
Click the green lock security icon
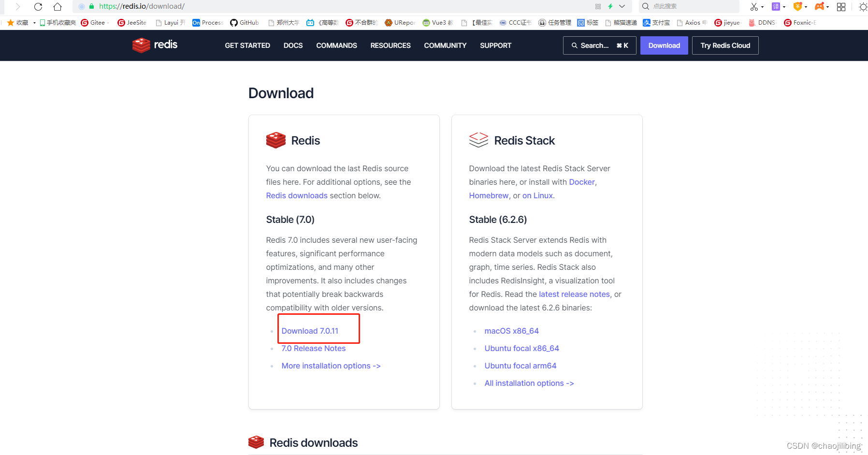coord(91,6)
